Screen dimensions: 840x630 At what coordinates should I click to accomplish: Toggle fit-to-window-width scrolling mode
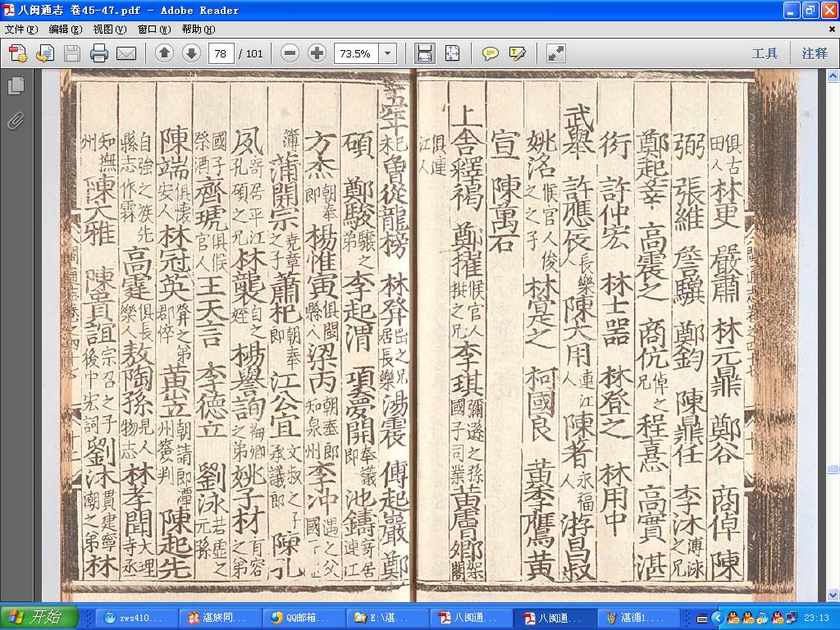tap(424, 53)
